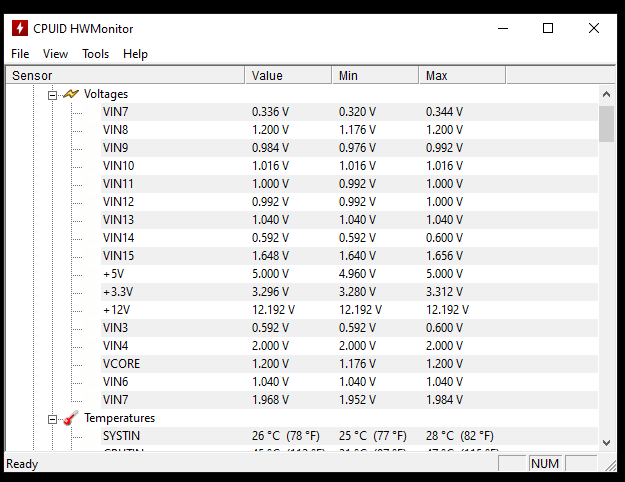
Task: Click the 0.336 V value of VIN7
Action: point(270,112)
